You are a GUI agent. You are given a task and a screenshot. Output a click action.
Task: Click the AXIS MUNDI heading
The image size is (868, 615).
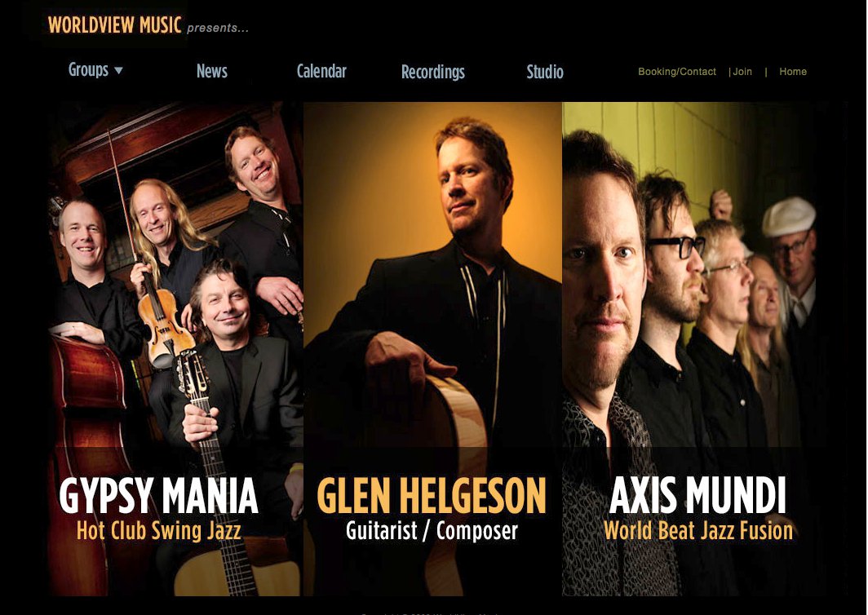tap(697, 495)
